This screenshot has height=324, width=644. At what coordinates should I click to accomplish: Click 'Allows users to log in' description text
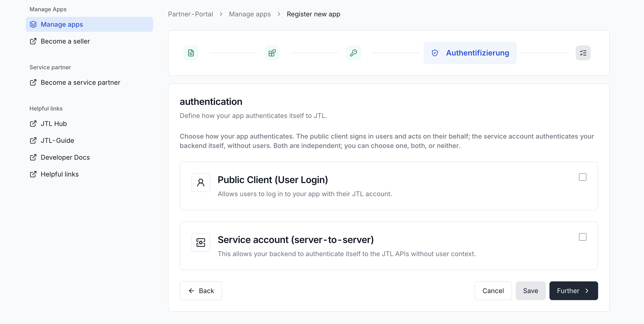click(x=305, y=194)
